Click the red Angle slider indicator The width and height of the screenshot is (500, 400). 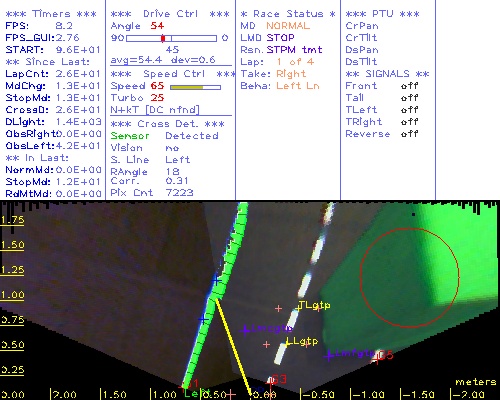163,38
